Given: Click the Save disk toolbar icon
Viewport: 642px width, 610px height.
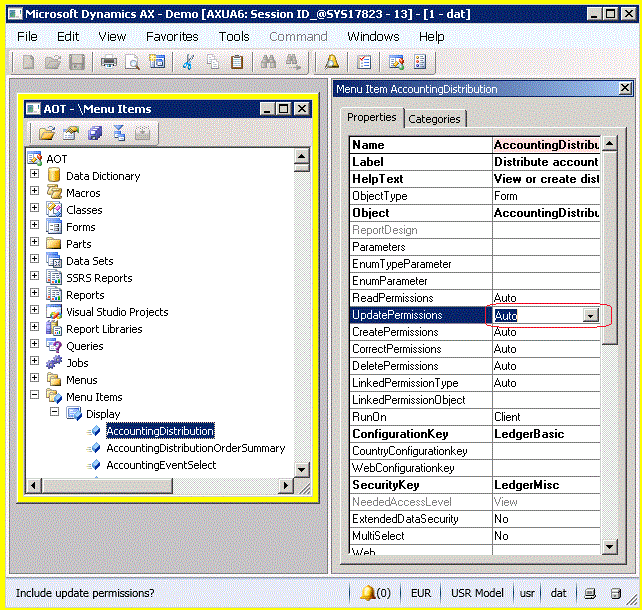Looking at the screenshot, I should (77, 63).
